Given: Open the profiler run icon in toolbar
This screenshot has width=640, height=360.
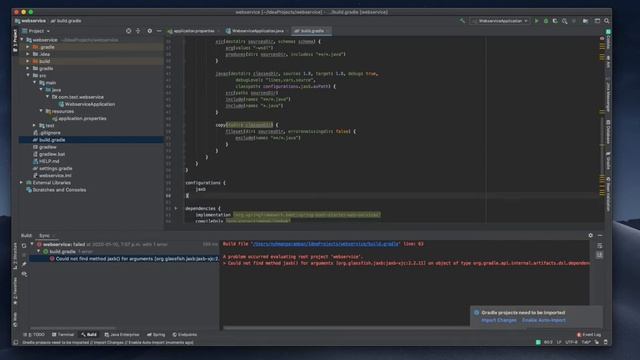Looking at the screenshot, I should pyautogui.click(x=564, y=21).
